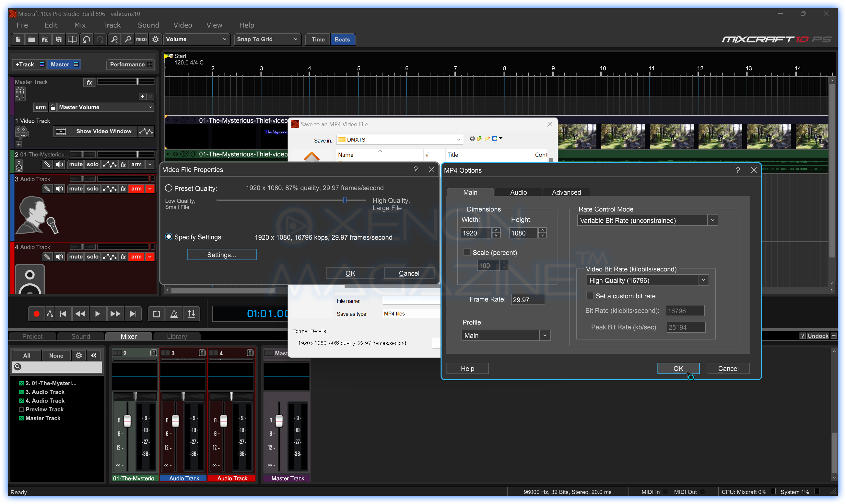Click the channel 2 mixer volume fader
The height and width of the screenshot is (504, 846).
pyautogui.click(x=127, y=421)
